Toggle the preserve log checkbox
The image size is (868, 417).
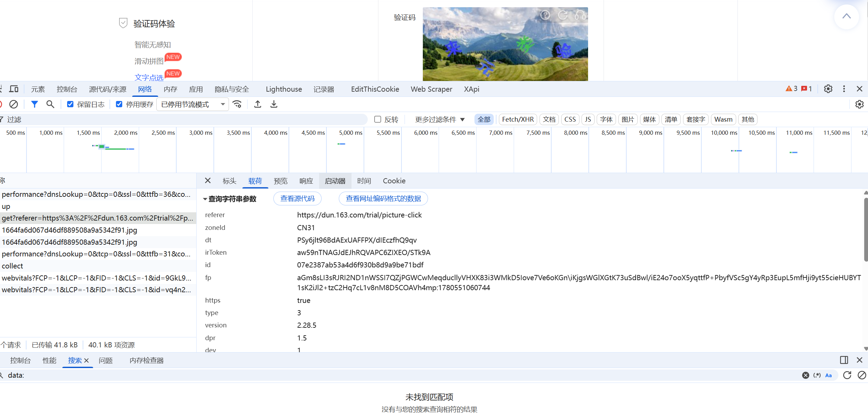click(70, 104)
